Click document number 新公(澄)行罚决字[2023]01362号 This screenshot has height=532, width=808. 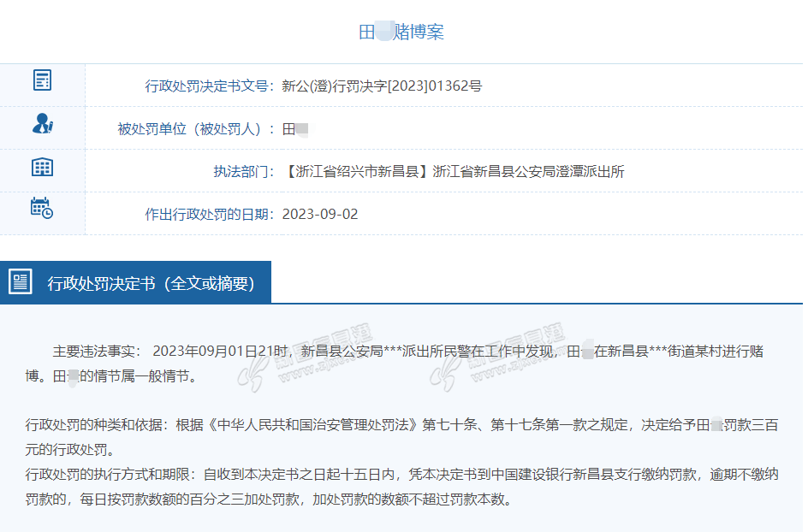click(x=382, y=86)
